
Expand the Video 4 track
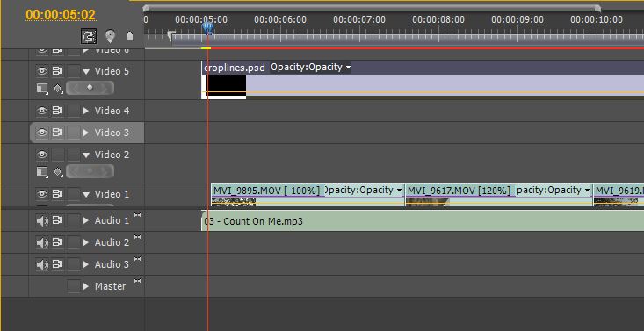point(86,111)
